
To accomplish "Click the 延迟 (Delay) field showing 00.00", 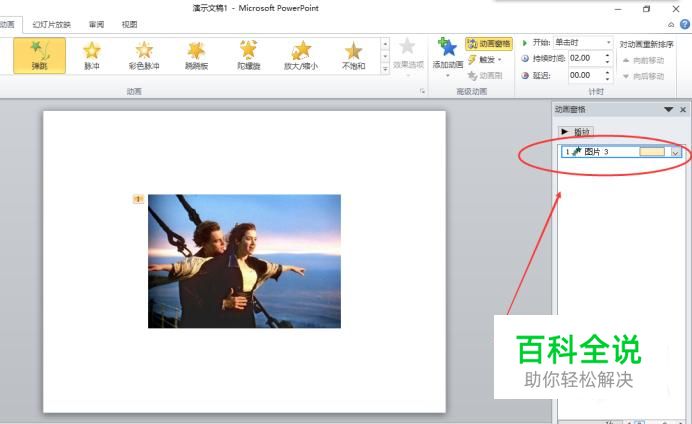I will 585,75.
